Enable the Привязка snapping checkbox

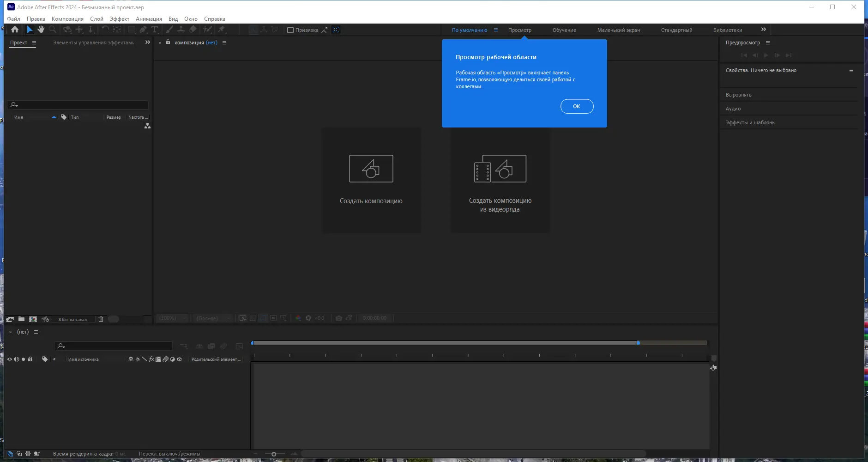[290, 30]
